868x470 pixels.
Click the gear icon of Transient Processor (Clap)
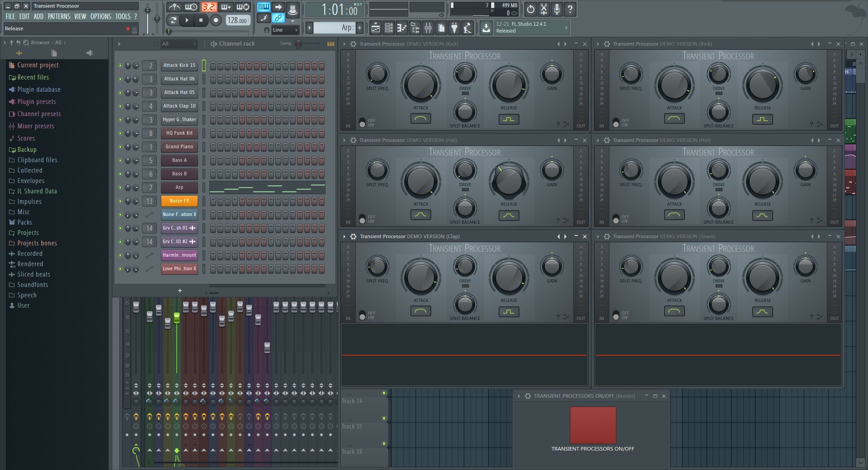[354, 236]
